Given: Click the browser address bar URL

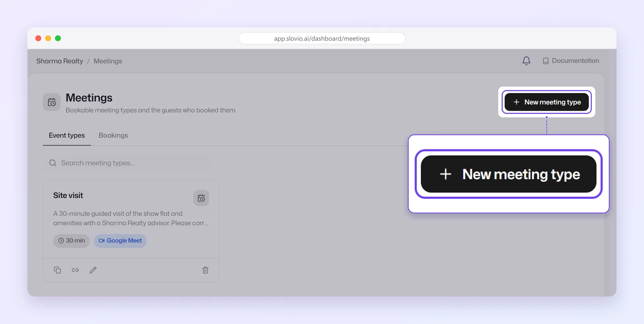Looking at the screenshot, I should click(x=322, y=39).
